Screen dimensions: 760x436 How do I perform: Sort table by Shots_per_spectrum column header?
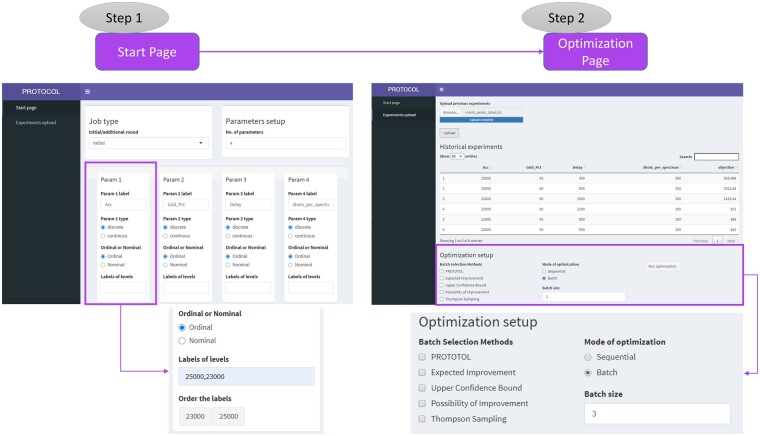tap(681, 169)
